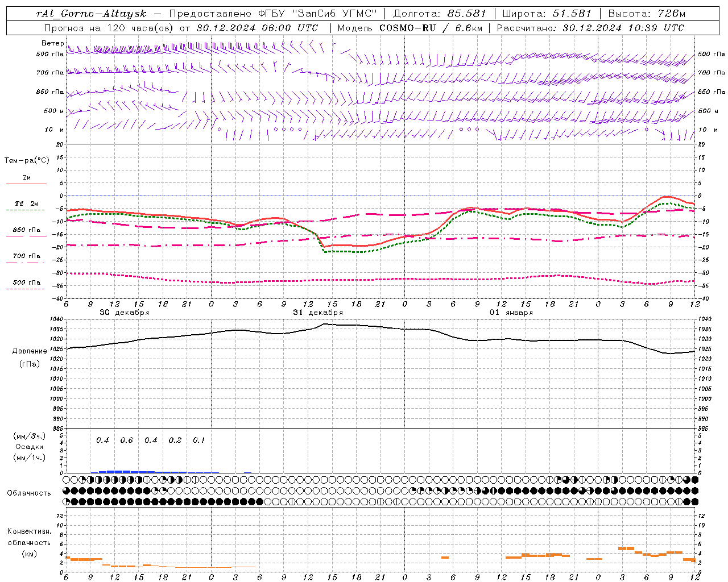Image resolution: width=728 pixels, height=582 pixels.
Task: Click the 'Давление' pressure panel label
Action: coord(30,351)
